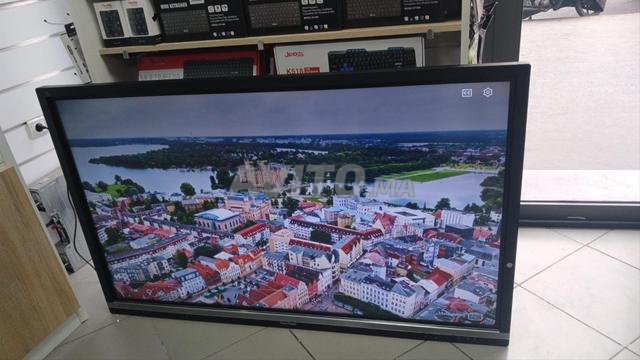
Task: Open the settings gear icon on screen
Action: [x=487, y=93]
